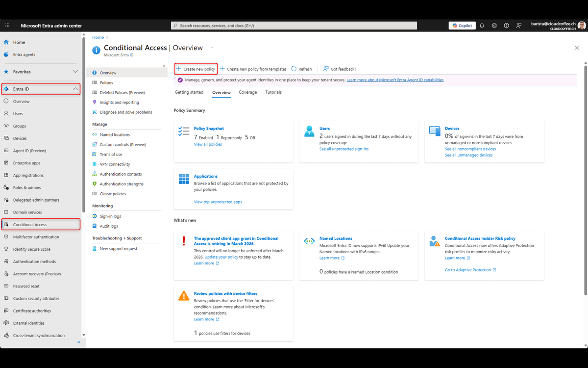Click See all unmanaged devices link
The image size is (588, 368).
click(469, 155)
